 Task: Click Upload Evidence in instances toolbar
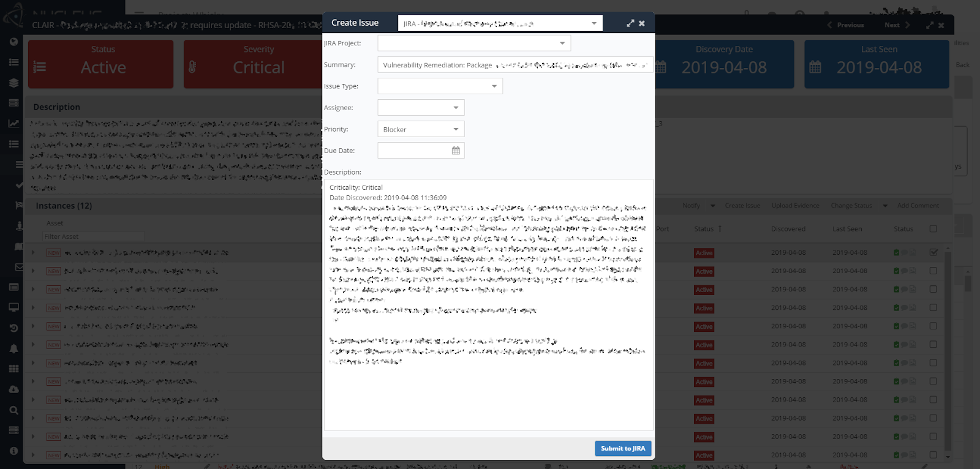795,206
